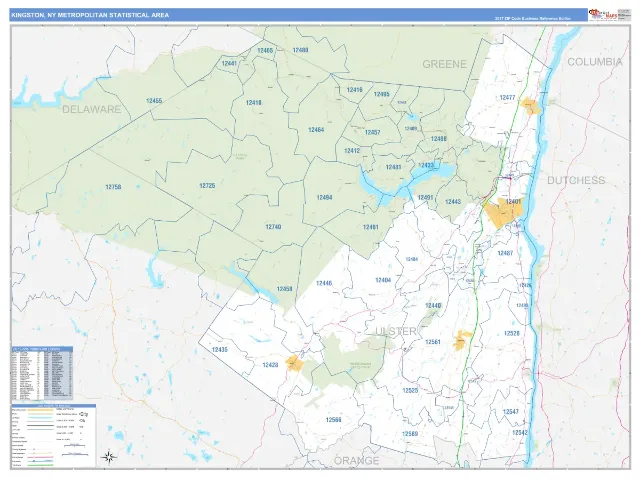Viewport: 640px width, 480px height.
Task: Click ZIP code 12547 label
Action: [x=511, y=412]
